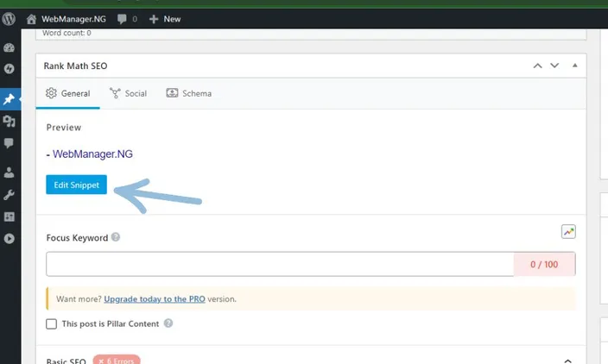The image size is (608, 364).
Task: Open Upgrade today to the PRO link
Action: 155,299
